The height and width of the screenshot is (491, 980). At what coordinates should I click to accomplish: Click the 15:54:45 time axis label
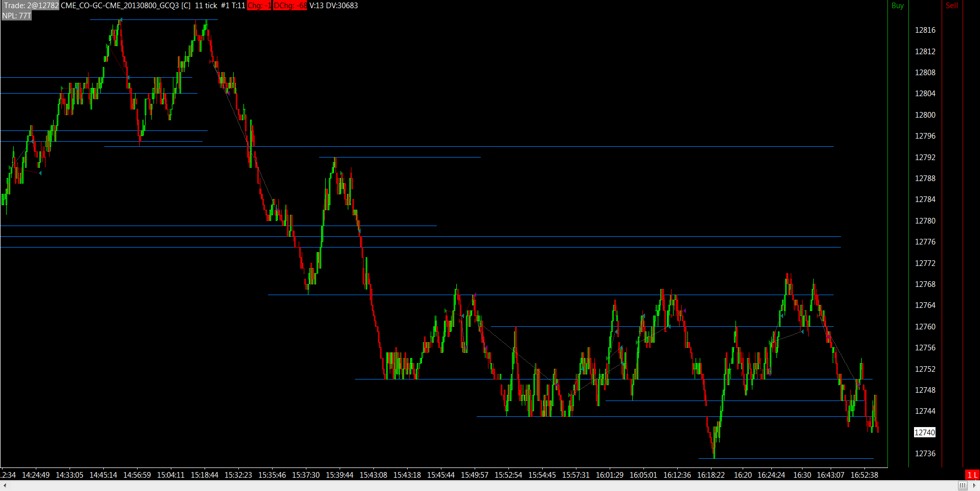tap(542, 475)
